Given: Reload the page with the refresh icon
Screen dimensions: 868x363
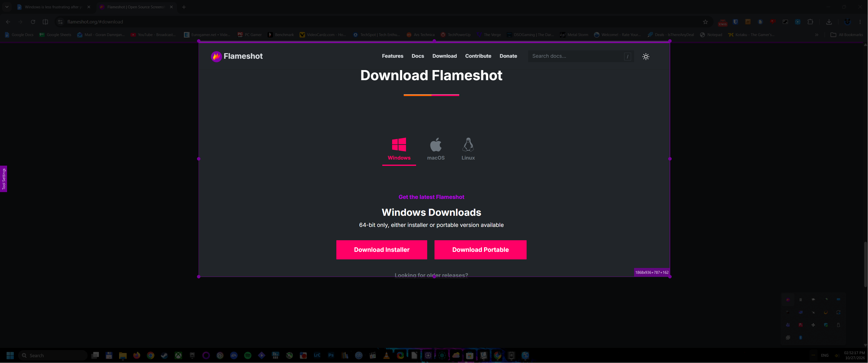Looking at the screenshot, I should click(33, 22).
